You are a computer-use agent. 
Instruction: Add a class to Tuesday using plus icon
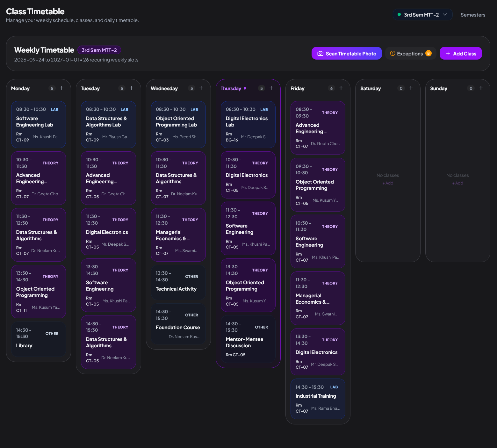[x=132, y=88]
